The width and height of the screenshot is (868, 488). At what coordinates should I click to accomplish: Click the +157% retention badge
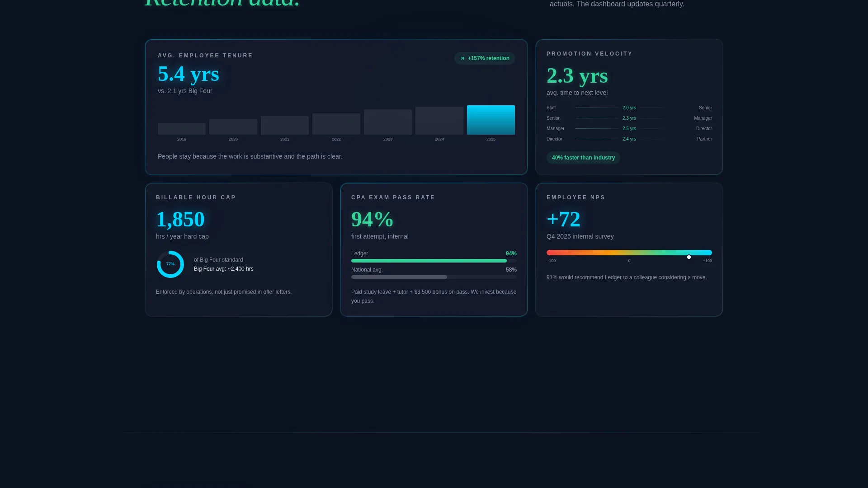click(x=484, y=58)
